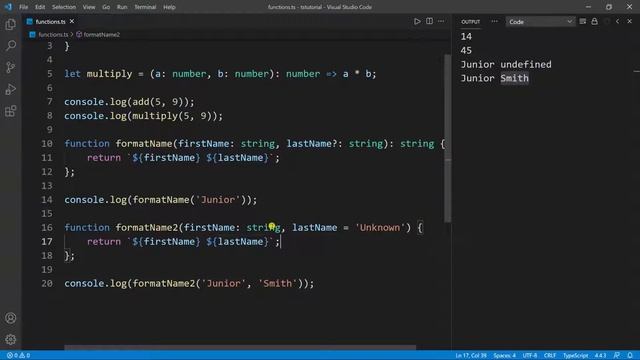
Task: Open editor More Actions ellipsis
Action: coord(441,21)
